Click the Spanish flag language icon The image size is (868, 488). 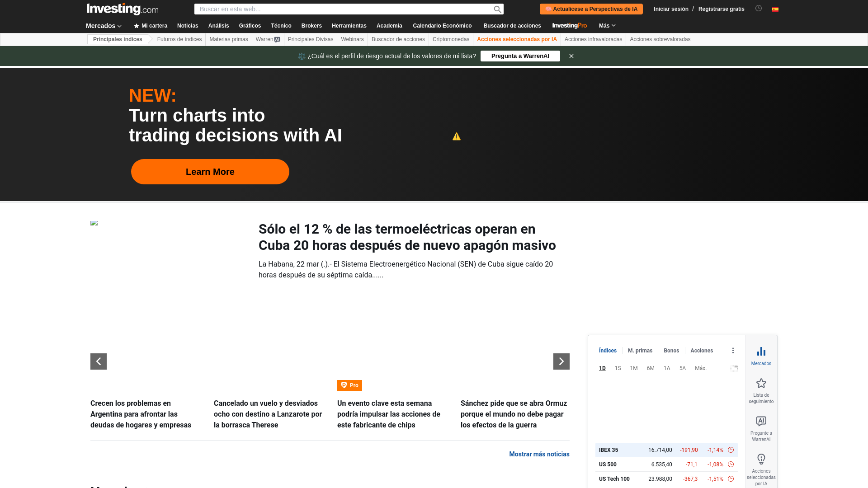(x=775, y=9)
